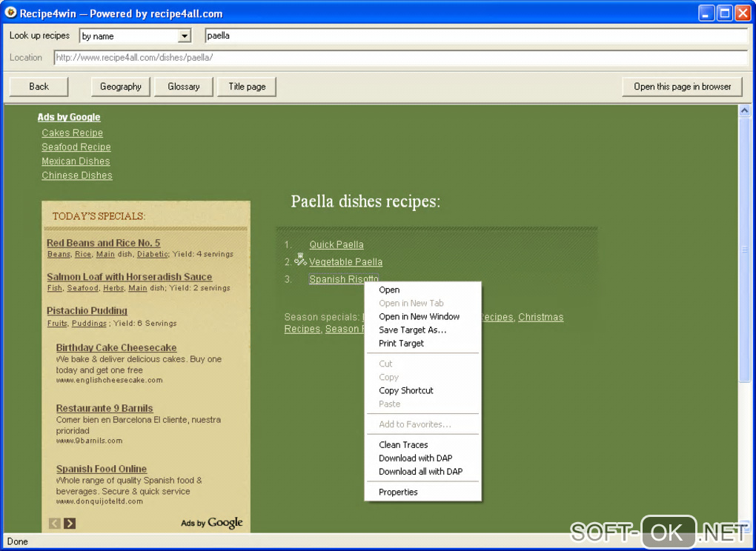This screenshot has width=756, height=551.
Task: Open the 'by name' lookup dropdown
Action: (x=184, y=36)
